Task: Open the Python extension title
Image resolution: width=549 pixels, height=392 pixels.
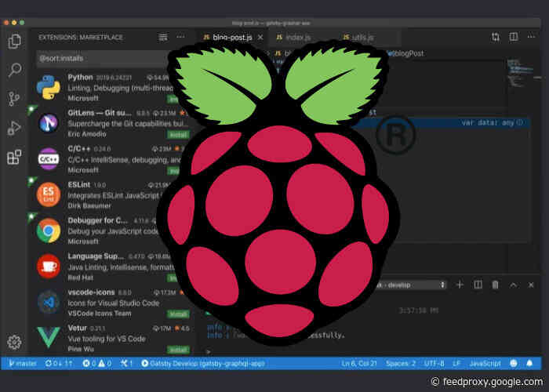Action: (80, 77)
